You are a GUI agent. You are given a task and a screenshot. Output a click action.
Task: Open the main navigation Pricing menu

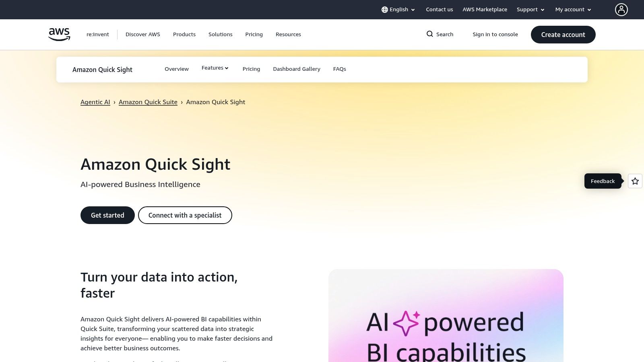tap(254, 35)
